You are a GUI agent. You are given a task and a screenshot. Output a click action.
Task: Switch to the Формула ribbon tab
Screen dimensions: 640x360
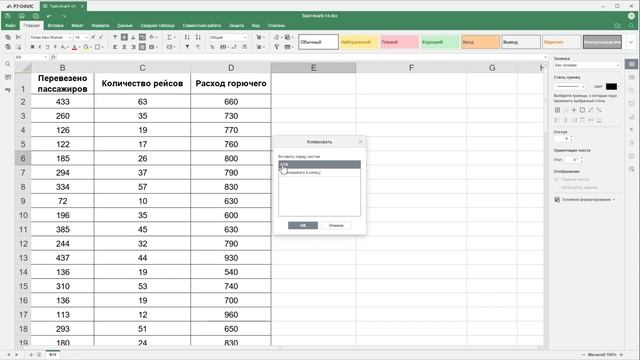(x=100, y=26)
